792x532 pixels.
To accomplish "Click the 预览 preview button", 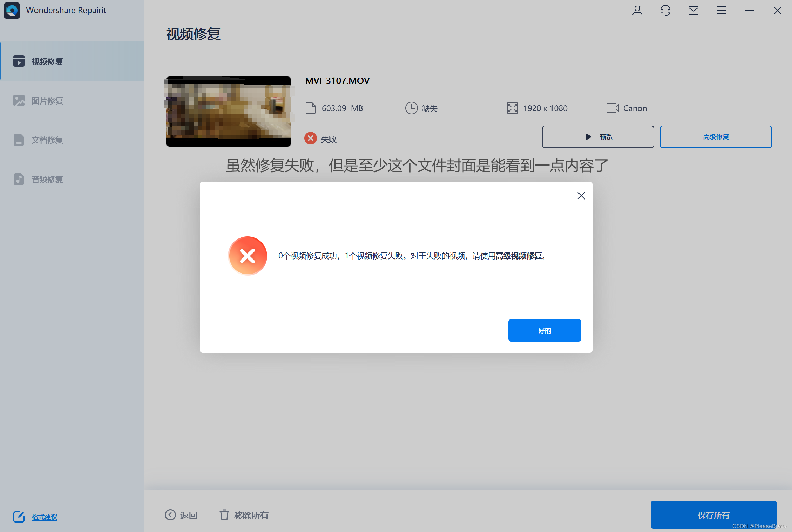I will point(597,137).
